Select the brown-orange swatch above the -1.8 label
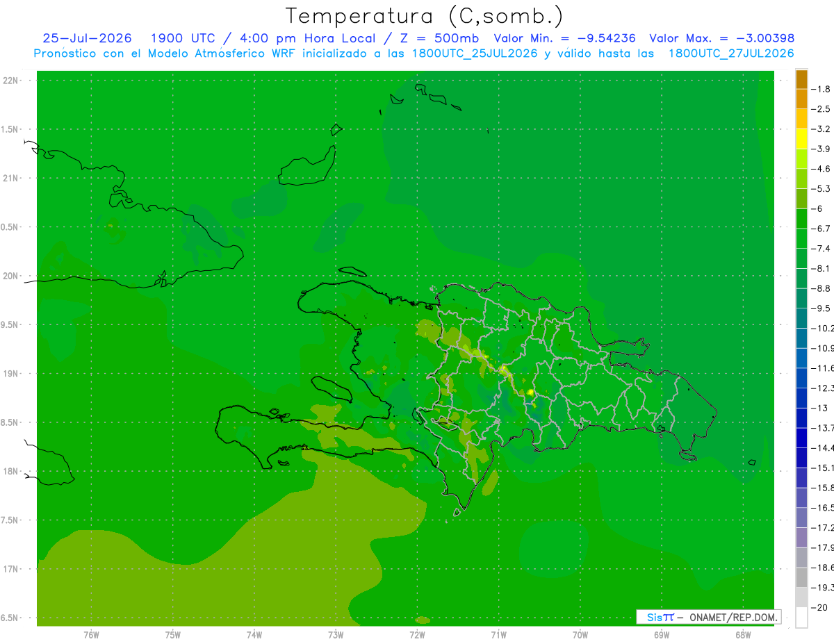This screenshot has height=644, width=834. tap(801, 79)
